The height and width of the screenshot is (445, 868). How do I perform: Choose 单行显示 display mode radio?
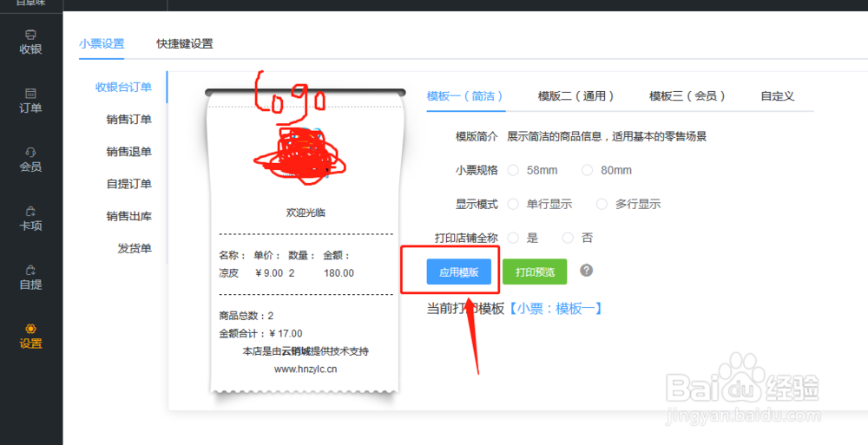513,204
